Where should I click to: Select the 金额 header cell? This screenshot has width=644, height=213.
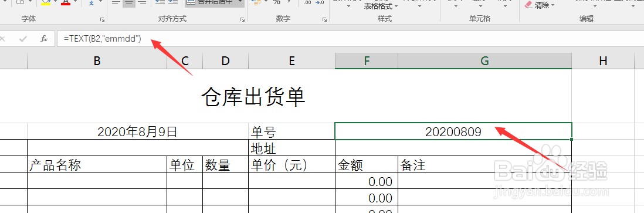point(367,164)
